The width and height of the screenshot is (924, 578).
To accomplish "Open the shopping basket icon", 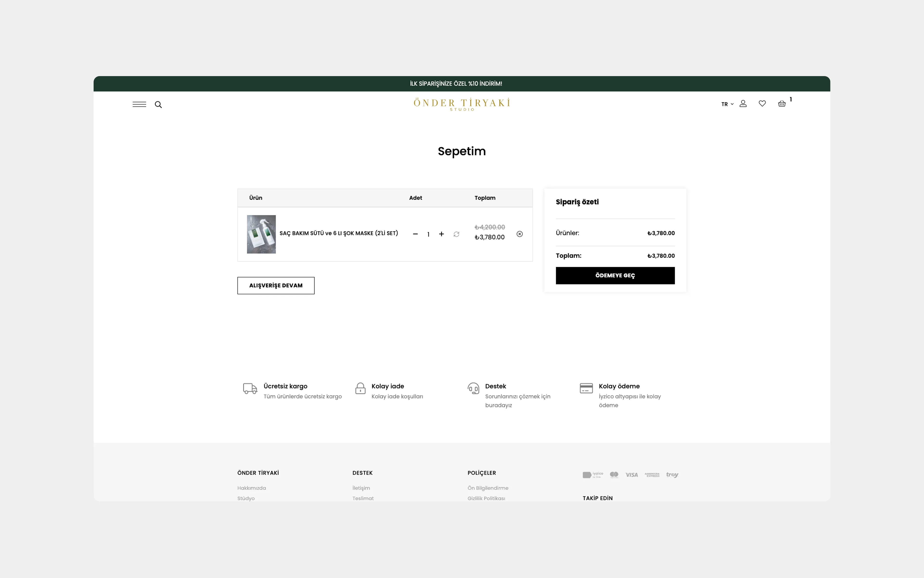I will pyautogui.click(x=782, y=104).
